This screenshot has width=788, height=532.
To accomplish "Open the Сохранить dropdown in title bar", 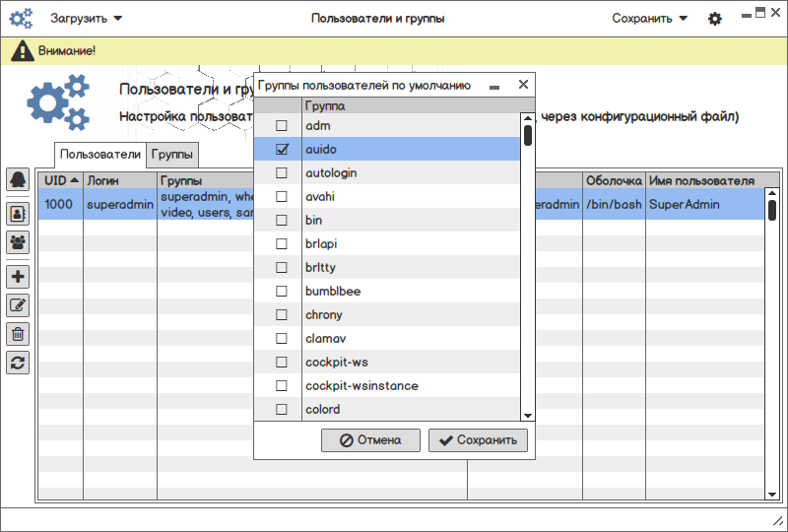I will pos(649,19).
